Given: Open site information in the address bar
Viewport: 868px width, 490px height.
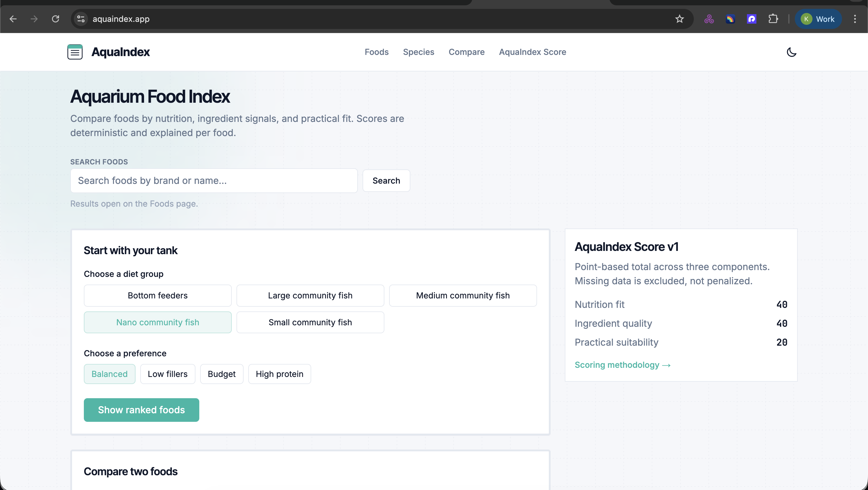Looking at the screenshot, I should 81,19.
